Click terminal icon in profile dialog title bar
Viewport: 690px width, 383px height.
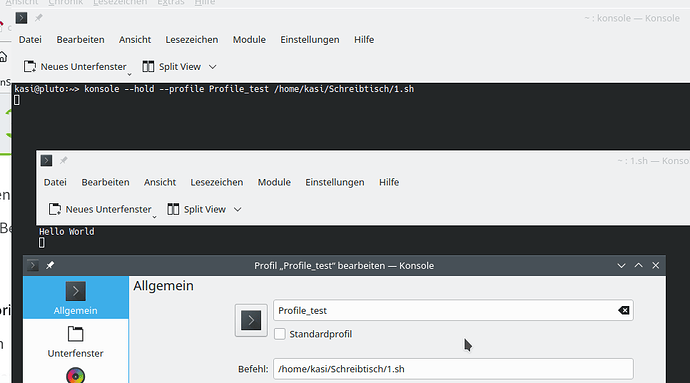tap(33, 265)
